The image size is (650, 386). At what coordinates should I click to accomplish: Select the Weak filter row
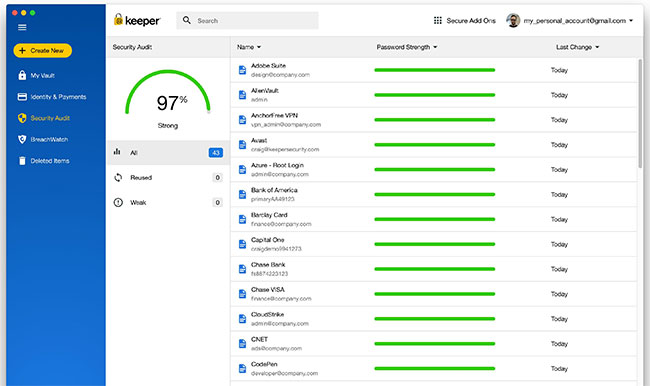(x=168, y=202)
